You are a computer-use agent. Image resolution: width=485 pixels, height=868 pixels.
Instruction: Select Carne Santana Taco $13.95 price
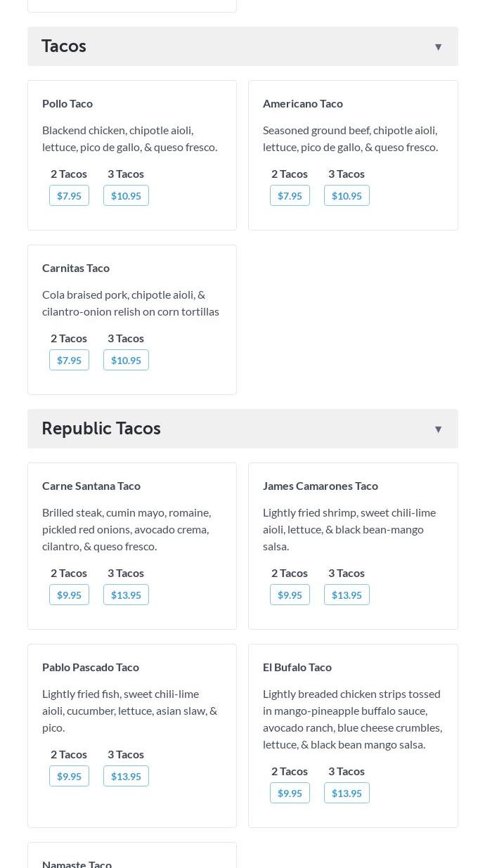126,595
